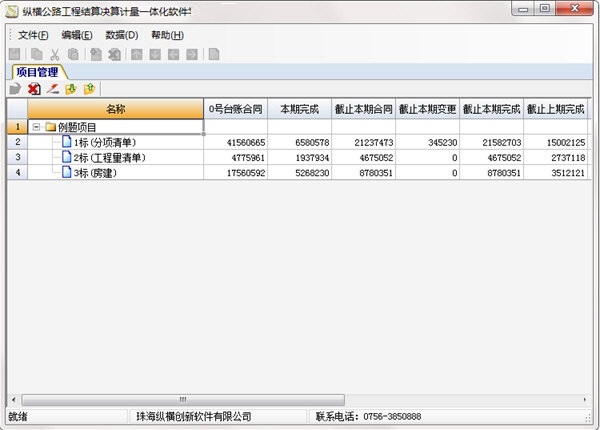Image resolution: width=600 pixels, height=430 pixels.
Task: Click the 珠海纵横创新软件有限公司 status text
Action: pyautogui.click(x=194, y=417)
